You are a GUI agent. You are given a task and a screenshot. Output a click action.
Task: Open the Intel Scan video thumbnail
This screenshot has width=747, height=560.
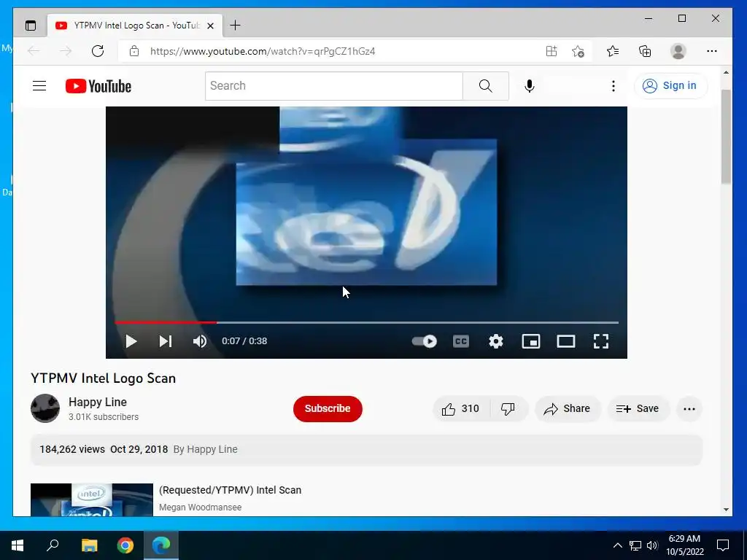(91, 499)
